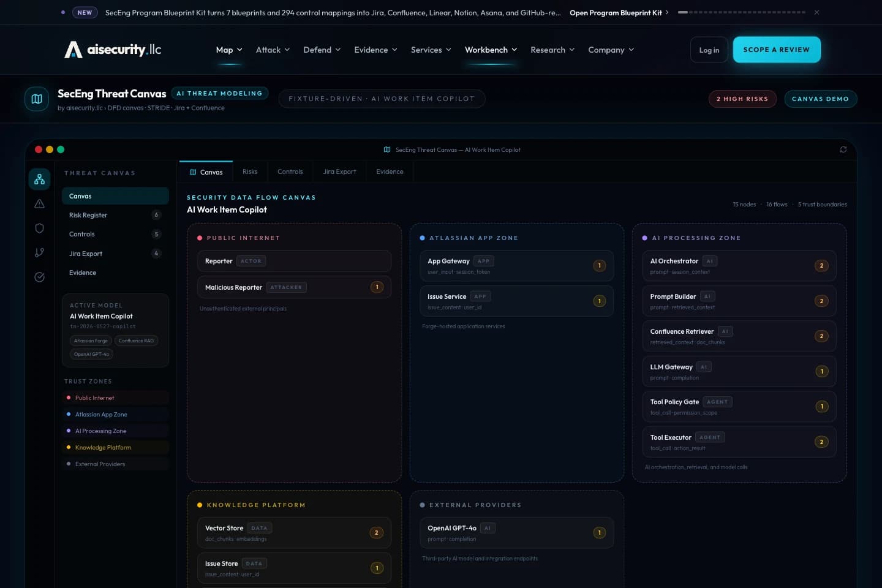Select Canvas in the Threat Canvas sidebar
This screenshot has height=588, width=882.
115,196
